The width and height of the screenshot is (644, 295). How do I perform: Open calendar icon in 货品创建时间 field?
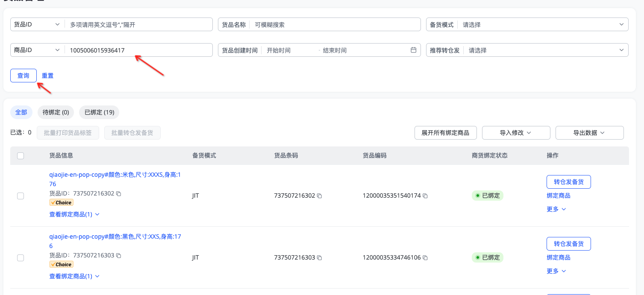(413, 50)
